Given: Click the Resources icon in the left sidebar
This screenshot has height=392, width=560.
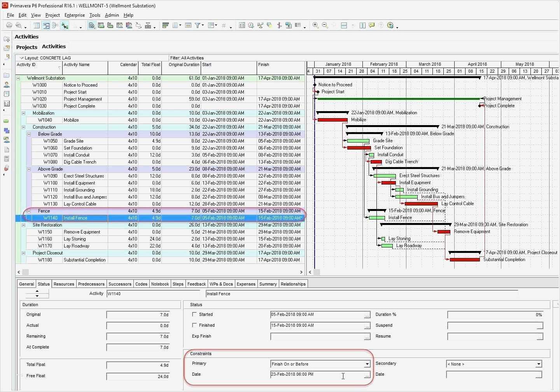Looking at the screenshot, I should click(x=7, y=85).
